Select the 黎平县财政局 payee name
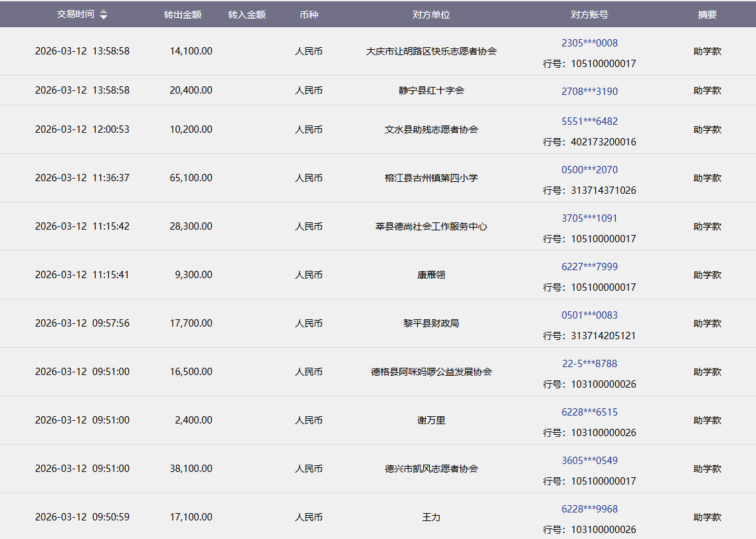The height and width of the screenshot is (539, 756). click(431, 323)
